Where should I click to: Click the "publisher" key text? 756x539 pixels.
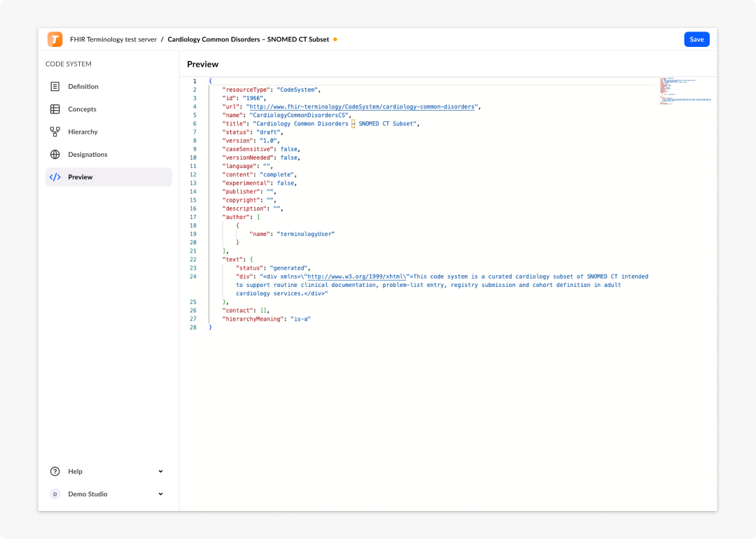pyautogui.click(x=241, y=192)
